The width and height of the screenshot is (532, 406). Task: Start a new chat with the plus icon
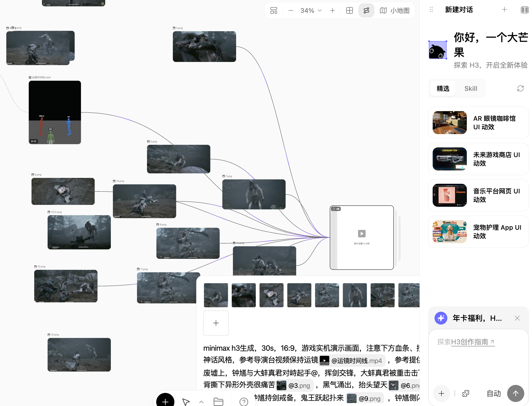[504, 10]
